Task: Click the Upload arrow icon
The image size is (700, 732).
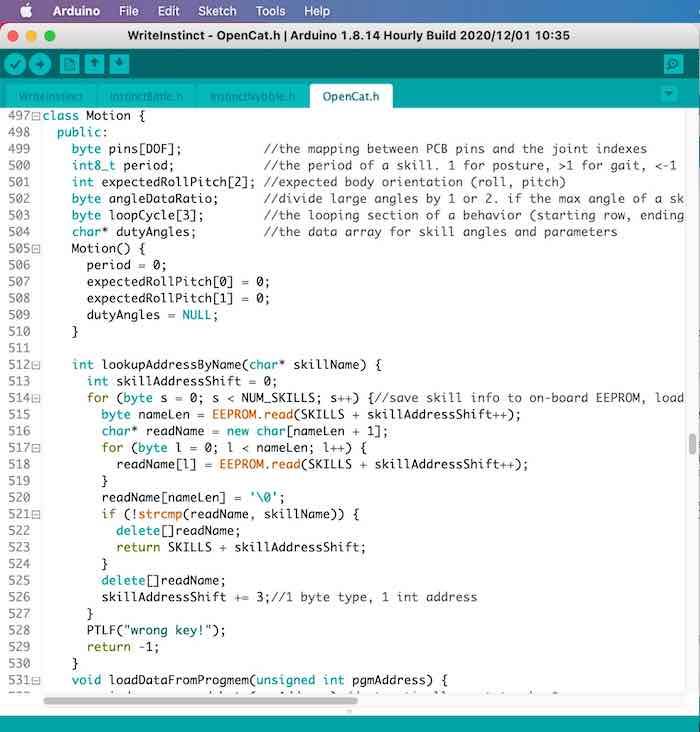Action: pos(40,64)
